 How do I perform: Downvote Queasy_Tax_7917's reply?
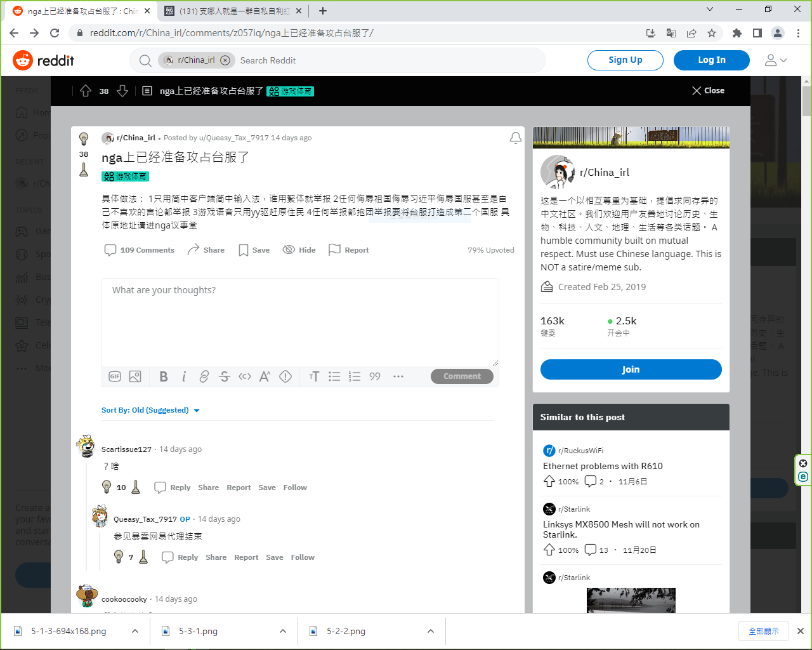(143, 557)
